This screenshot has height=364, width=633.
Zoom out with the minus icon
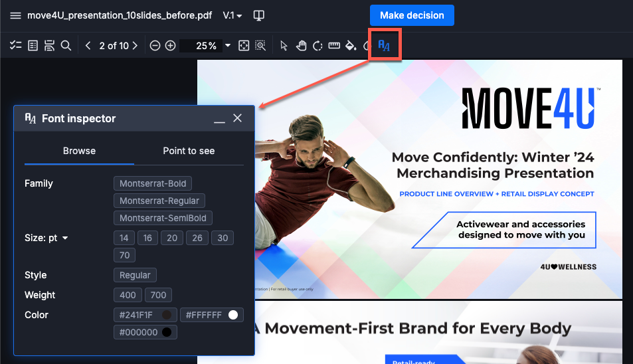tap(155, 46)
